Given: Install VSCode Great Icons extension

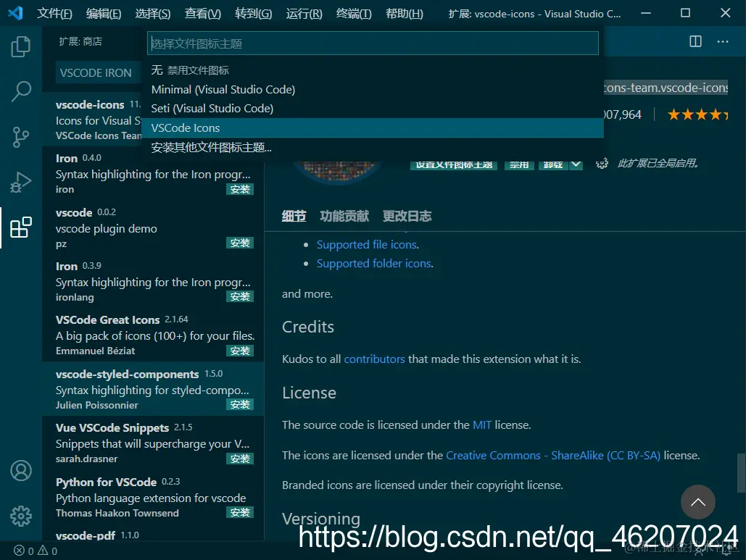Looking at the screenshot, I should pyautogui.click(x=240, y=351).
